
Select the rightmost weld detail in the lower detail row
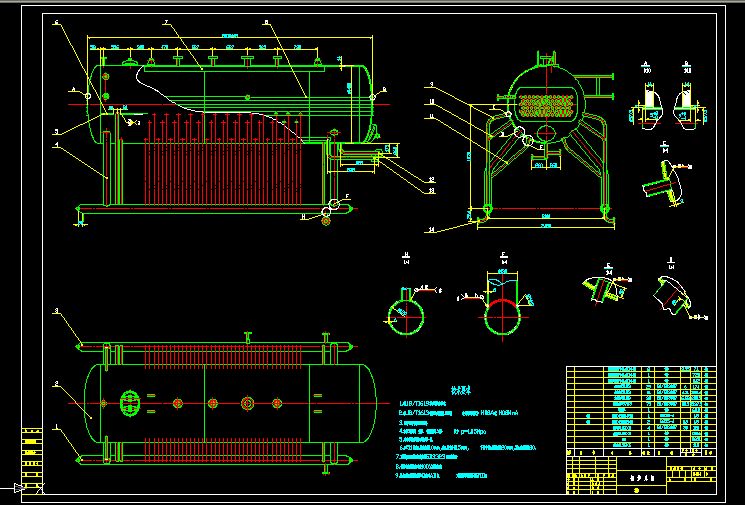tap(670, 294)
